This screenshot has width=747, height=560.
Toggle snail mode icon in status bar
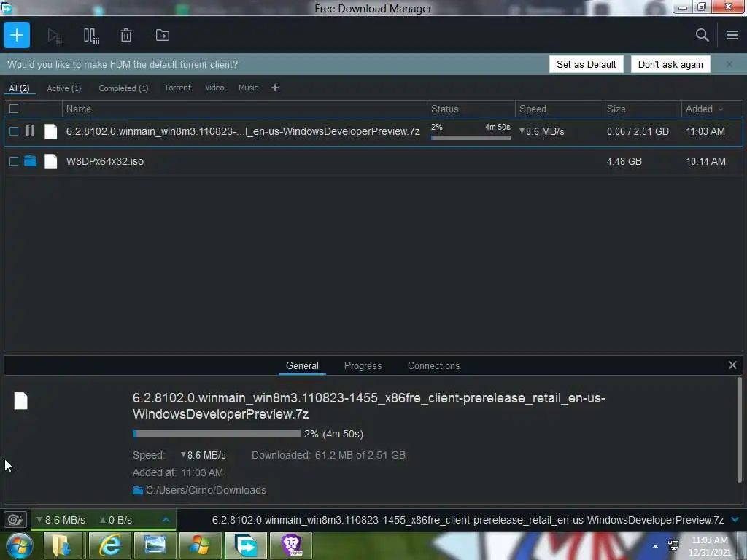point(15,519)
